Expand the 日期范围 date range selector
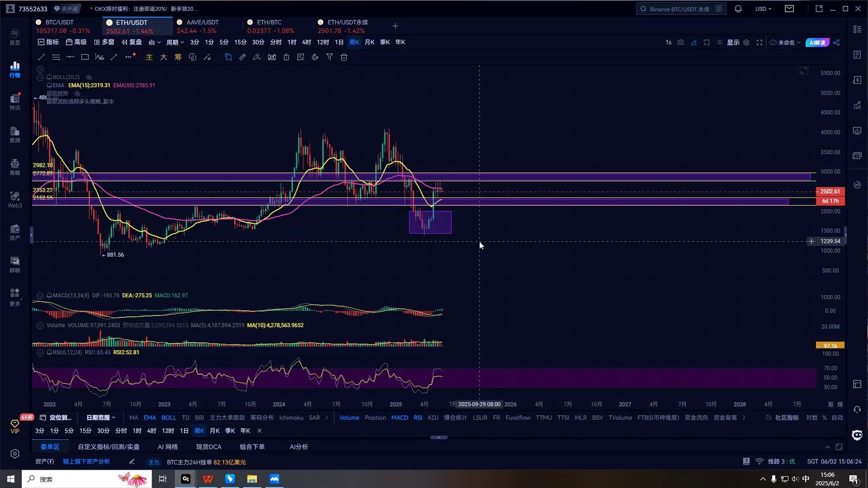The width and height of the screenshot is (868, 488). [x=100, y=418]
